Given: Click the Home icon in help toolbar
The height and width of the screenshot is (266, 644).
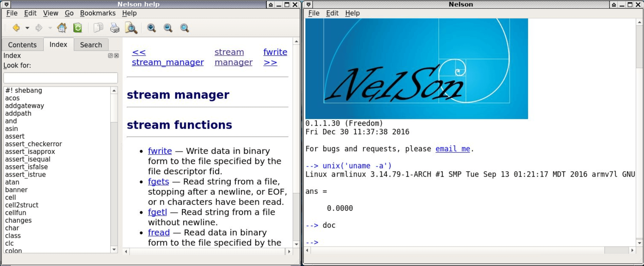Looking at the screenshot, I should [x=62, y=28].
